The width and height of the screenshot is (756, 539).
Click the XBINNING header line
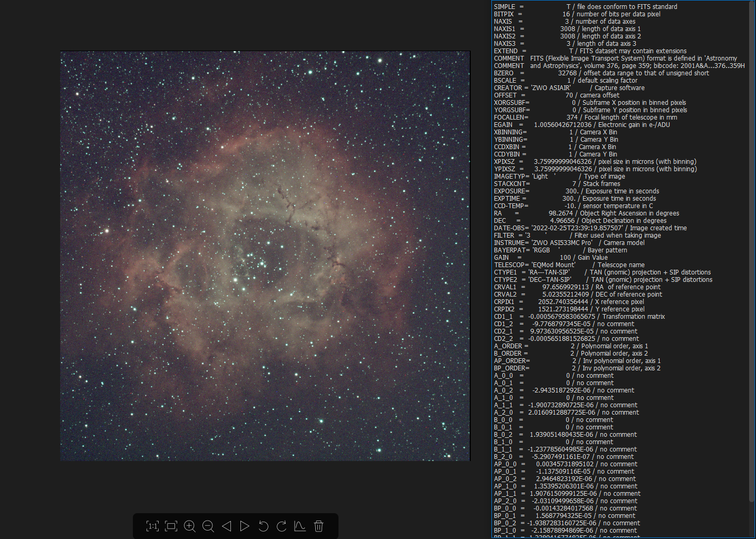(556, 132)
